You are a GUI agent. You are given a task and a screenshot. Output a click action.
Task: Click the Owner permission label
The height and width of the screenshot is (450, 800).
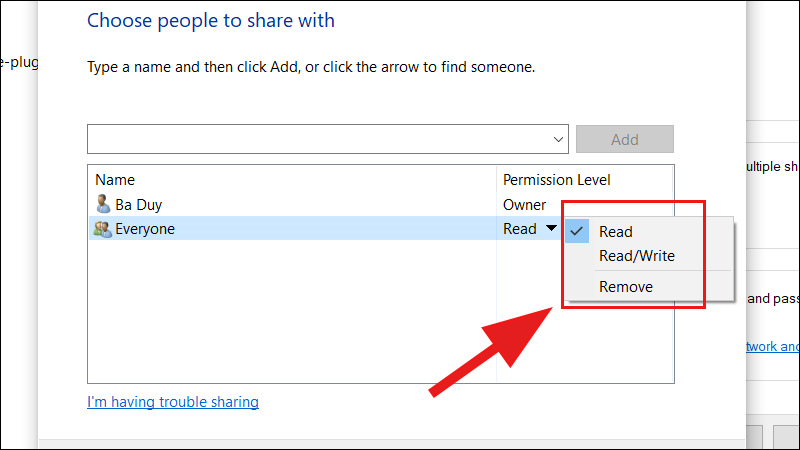(x=525, y=204)
